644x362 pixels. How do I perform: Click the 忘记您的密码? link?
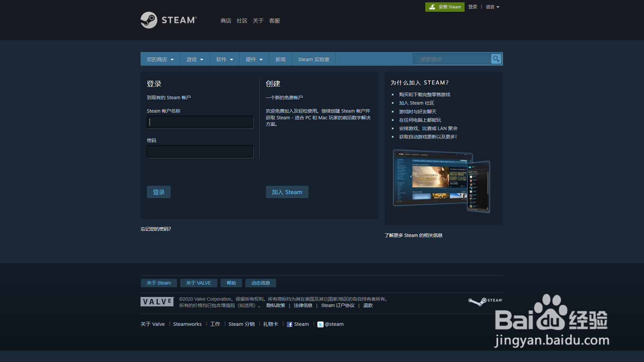click(x=156, y=229)
